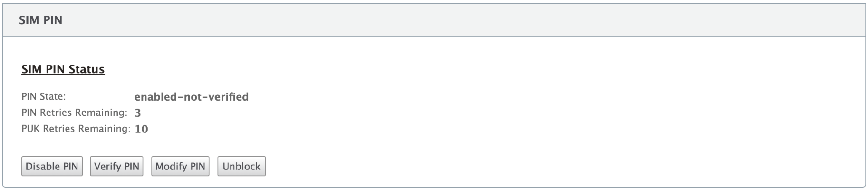Screen dimensions: 868x188
Task: Click the PUK Retries Remaining label
Action: tap(76, 129)
